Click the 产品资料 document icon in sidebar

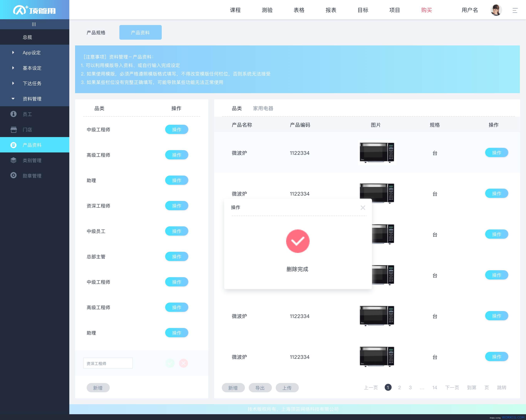pyautogui.click(x=13, y=145)
